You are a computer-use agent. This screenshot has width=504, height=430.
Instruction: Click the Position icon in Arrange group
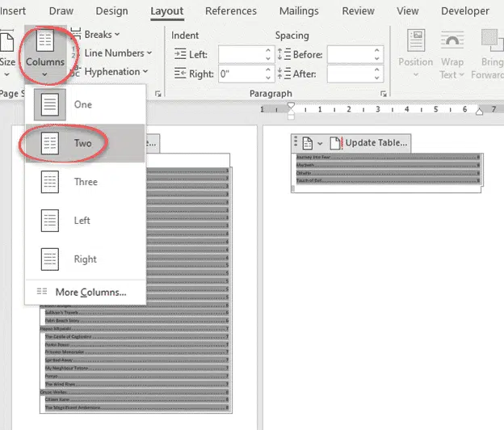pos(416,40)
